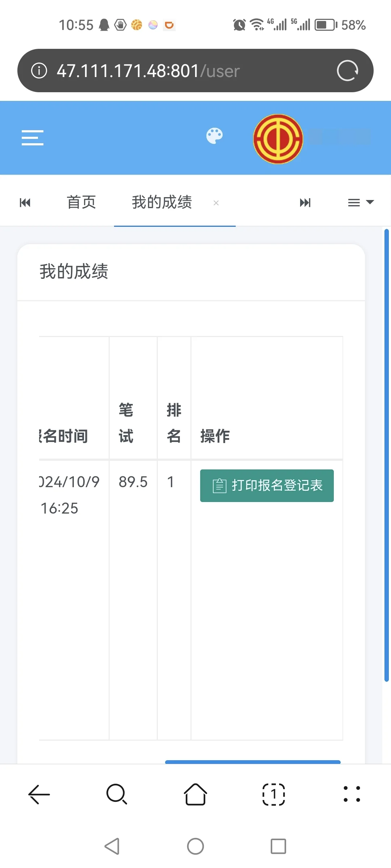Click the 我的成绩 card title
Viewport: 391px width, 868px height.
pyautogui.click(x=74, y=272)
